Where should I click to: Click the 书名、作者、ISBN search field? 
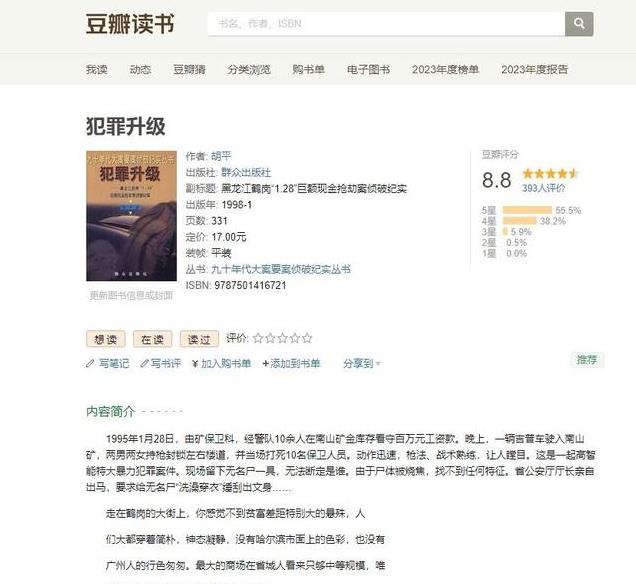click(386, 24)
